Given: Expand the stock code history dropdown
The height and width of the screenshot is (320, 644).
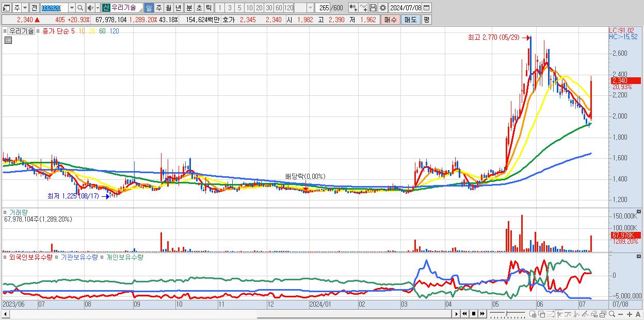Looking at the screenshot, I should tap(72, 8).
